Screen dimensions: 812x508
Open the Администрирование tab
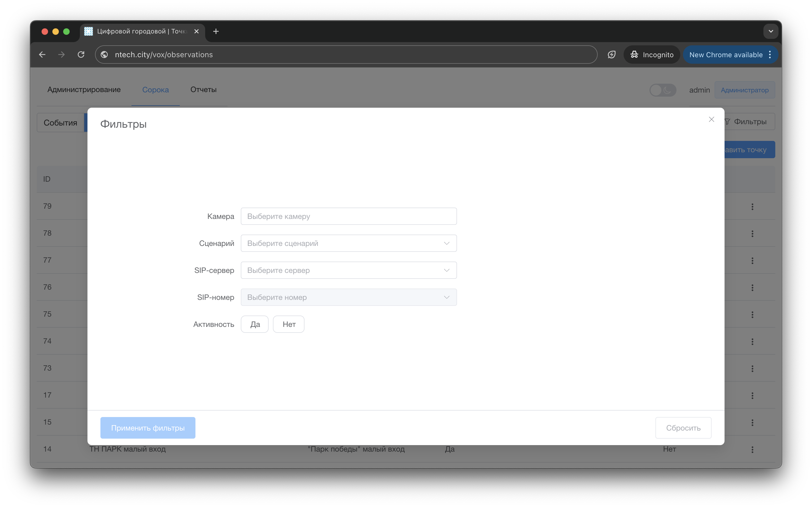[84, 90]
